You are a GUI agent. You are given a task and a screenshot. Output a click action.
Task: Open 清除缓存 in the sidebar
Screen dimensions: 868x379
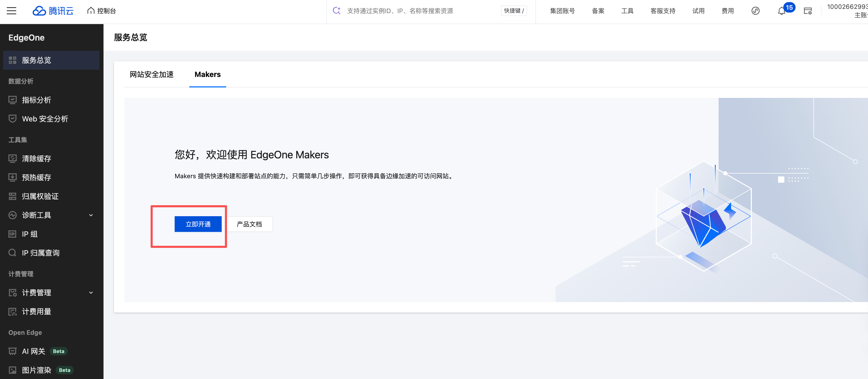pos(51,158)
